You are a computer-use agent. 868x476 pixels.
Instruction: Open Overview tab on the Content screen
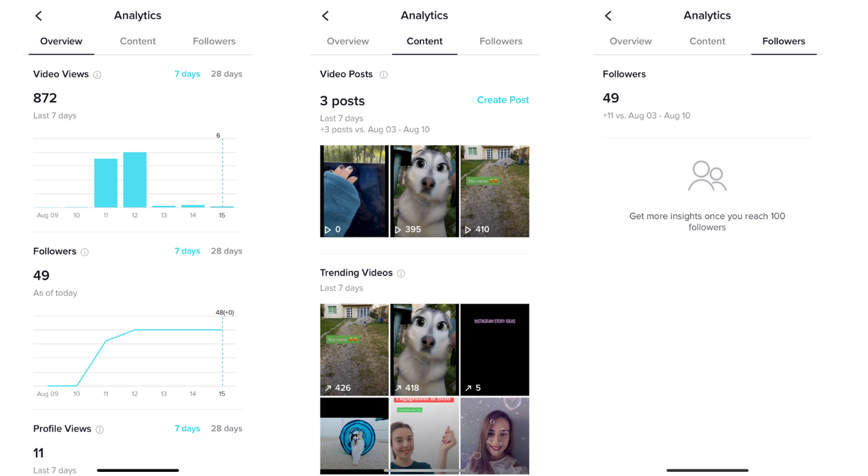click(348, 41)
